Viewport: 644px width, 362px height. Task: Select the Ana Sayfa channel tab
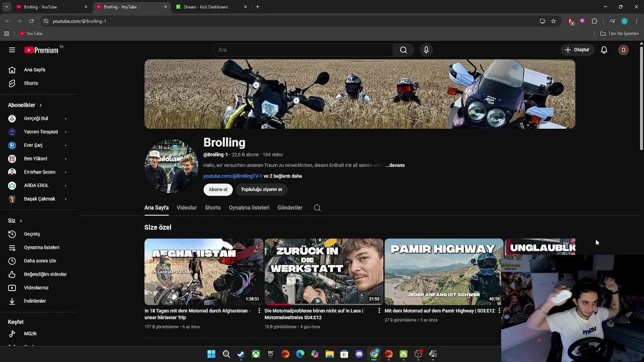click(x=156, y=208)
